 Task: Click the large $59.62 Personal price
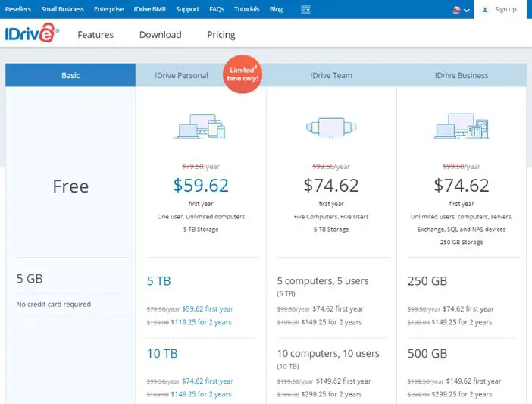[x=201, y=185]
